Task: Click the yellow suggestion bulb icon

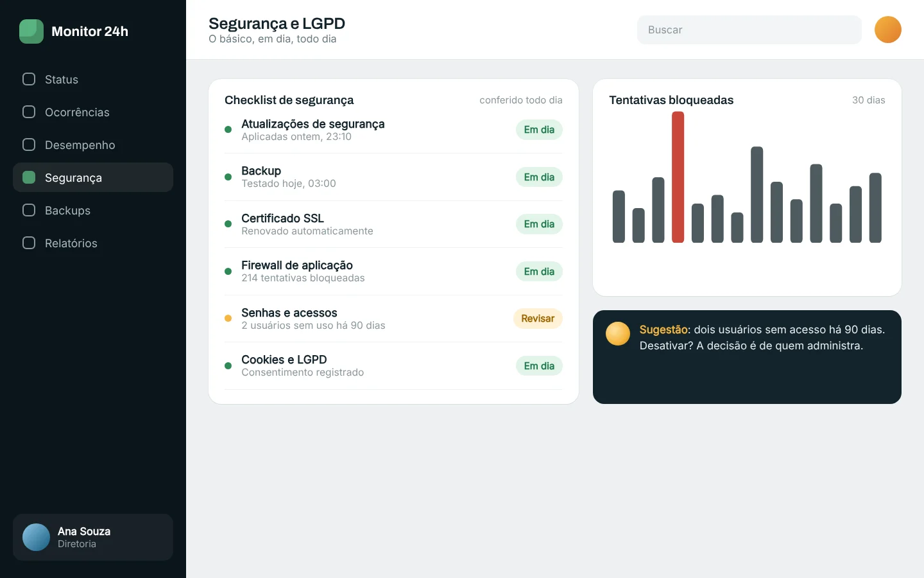Action: tap(618, 333)
